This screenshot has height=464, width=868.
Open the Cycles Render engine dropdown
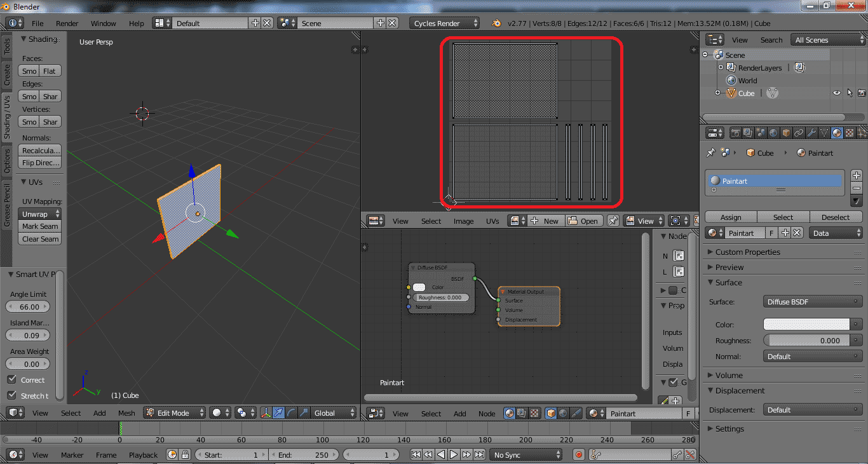tap(444, 23)
